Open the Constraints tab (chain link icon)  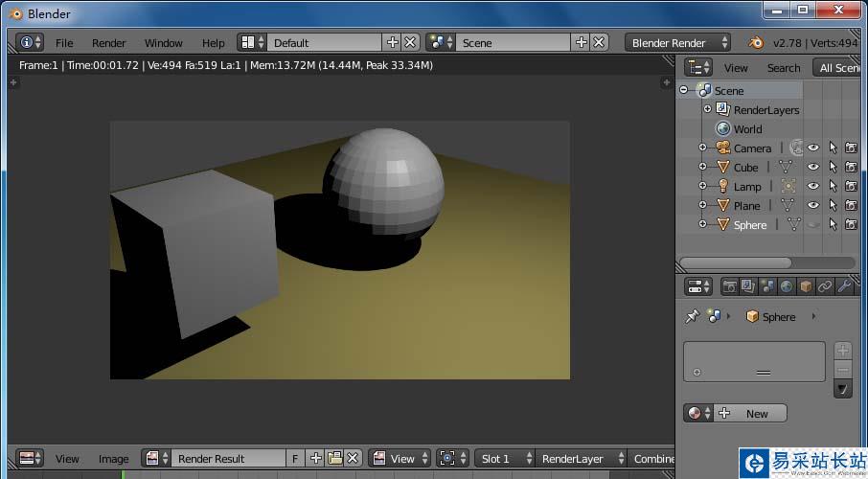pos(825,286)
